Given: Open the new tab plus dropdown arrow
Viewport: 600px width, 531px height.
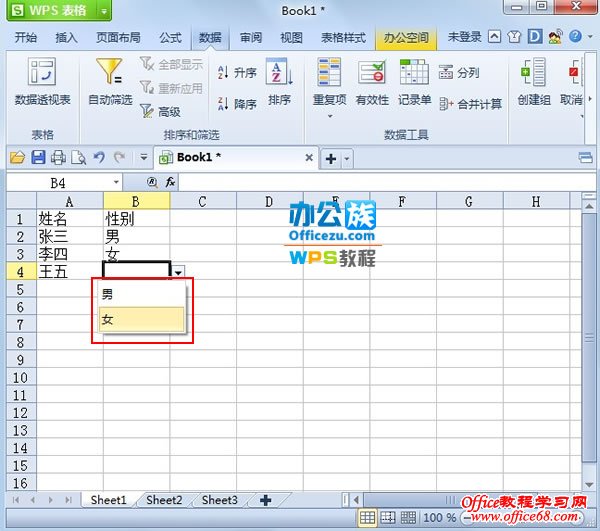Looking at the screenshot, I should 347,158.
